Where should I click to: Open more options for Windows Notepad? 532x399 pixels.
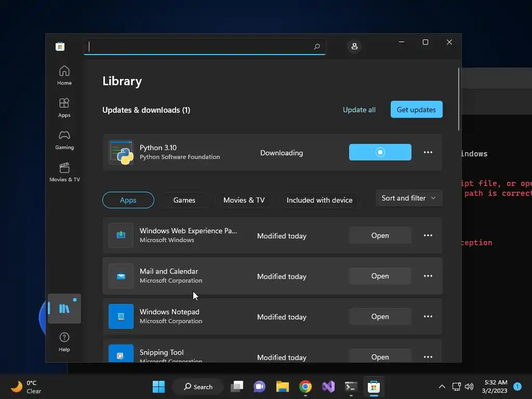tap(428, 316)
